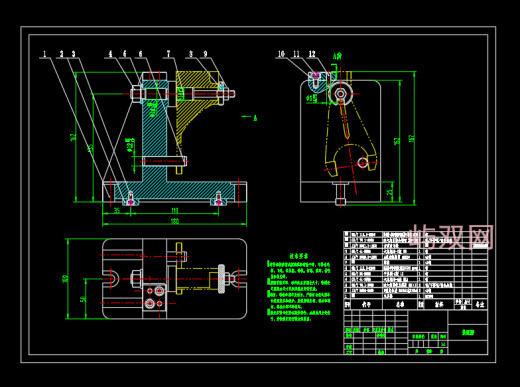Click part balloon number 10
The width and height of the screenshot is (520, 387).
pyautogui.click(x=281, y=54)
